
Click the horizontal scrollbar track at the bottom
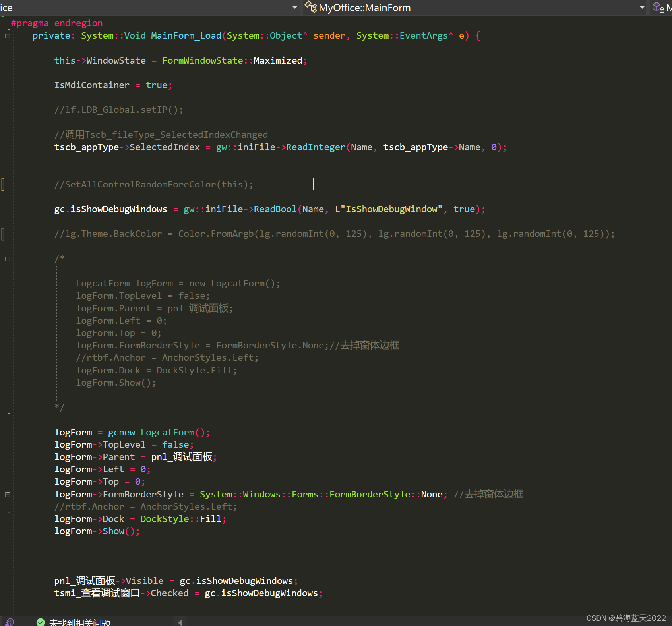click(x=358, y=624)
